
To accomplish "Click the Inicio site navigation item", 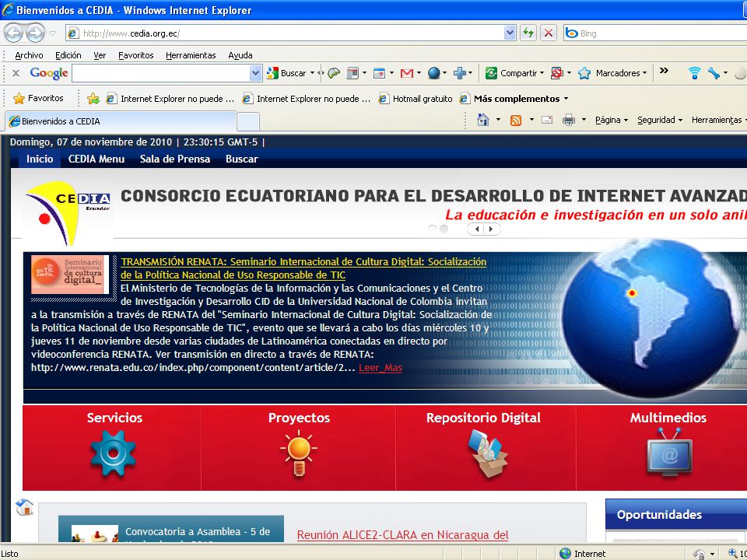I will 40,159.
